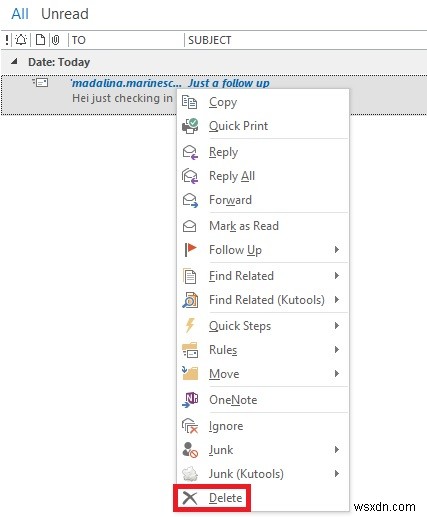Expand the Move submenu arrow
The image size is (427, 517).
[x=337, y=374]
